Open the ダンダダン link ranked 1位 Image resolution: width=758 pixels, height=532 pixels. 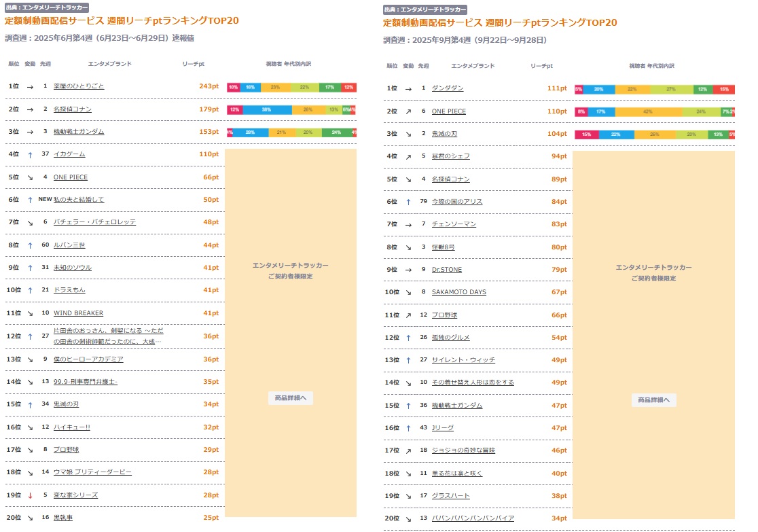447,88
